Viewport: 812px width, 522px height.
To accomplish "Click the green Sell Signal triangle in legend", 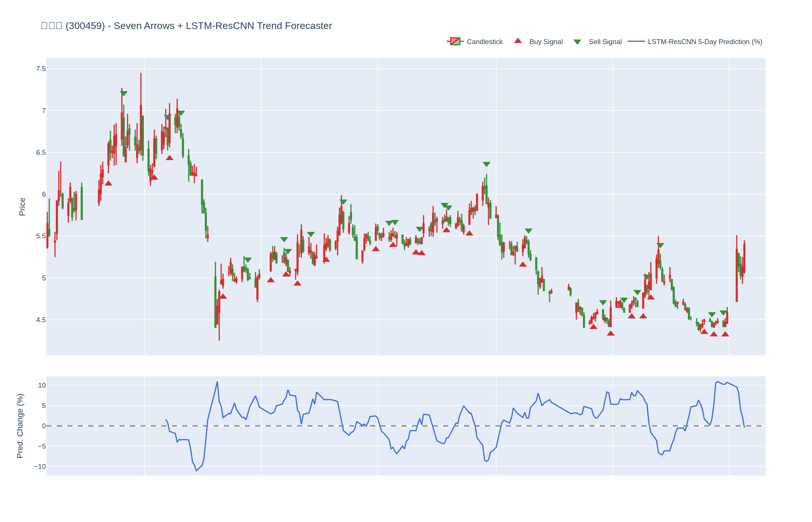I will coord(577,42).
